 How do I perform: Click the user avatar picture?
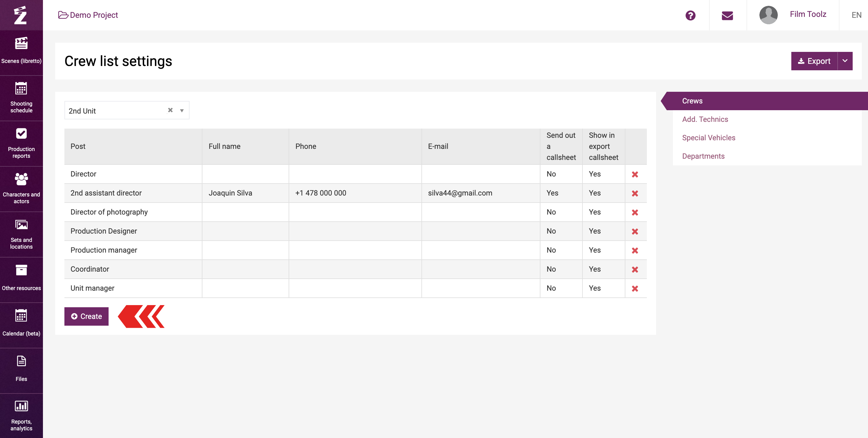tap(769, 15)
